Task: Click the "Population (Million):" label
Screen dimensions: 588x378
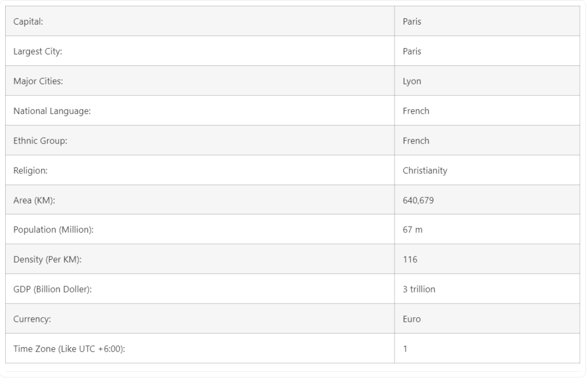Action: (53, 230)
